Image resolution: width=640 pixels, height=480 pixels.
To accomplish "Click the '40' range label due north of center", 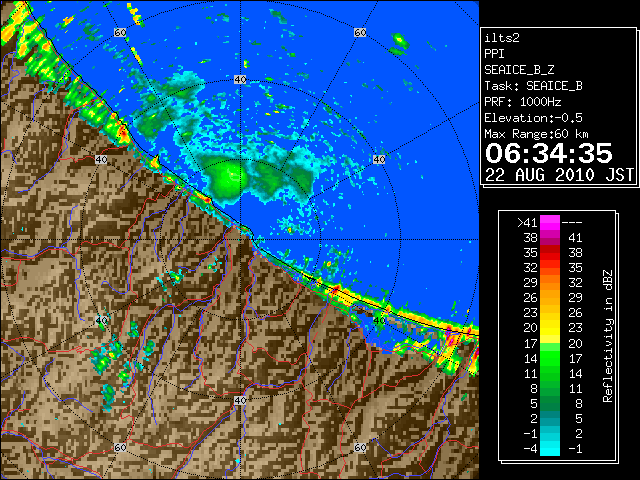I will 240,80.
